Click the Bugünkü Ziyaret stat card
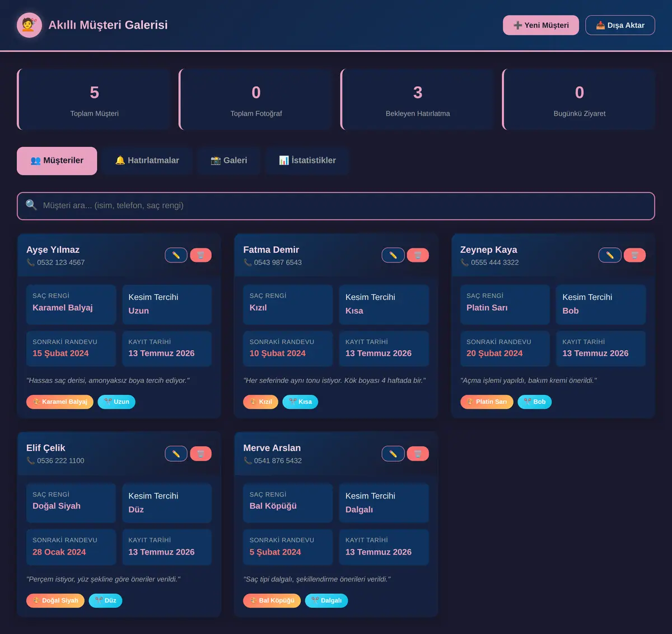The height and width of the screenshot is (634, 672). [x=579, y=100]
